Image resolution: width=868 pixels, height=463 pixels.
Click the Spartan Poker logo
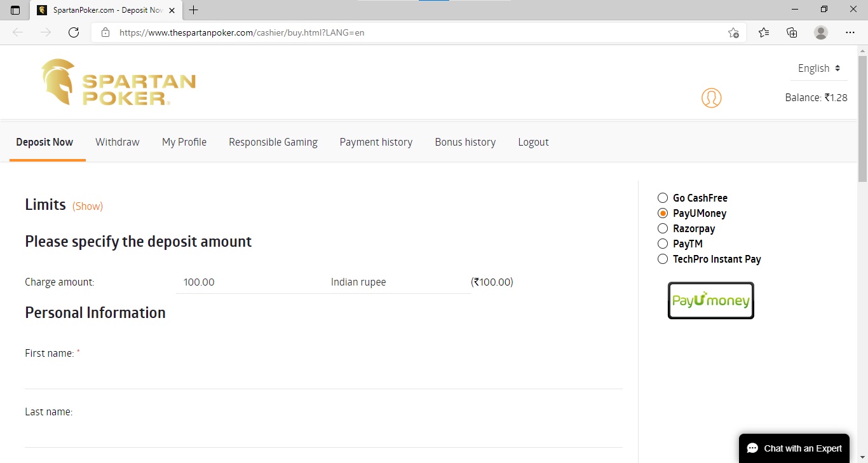coord(119,82)
